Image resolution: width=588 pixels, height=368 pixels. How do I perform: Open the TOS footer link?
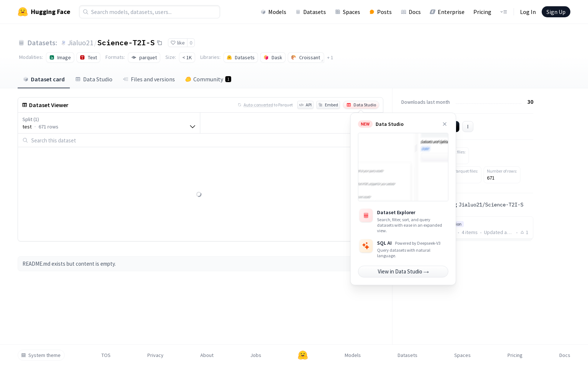click(x=106, y=355)
